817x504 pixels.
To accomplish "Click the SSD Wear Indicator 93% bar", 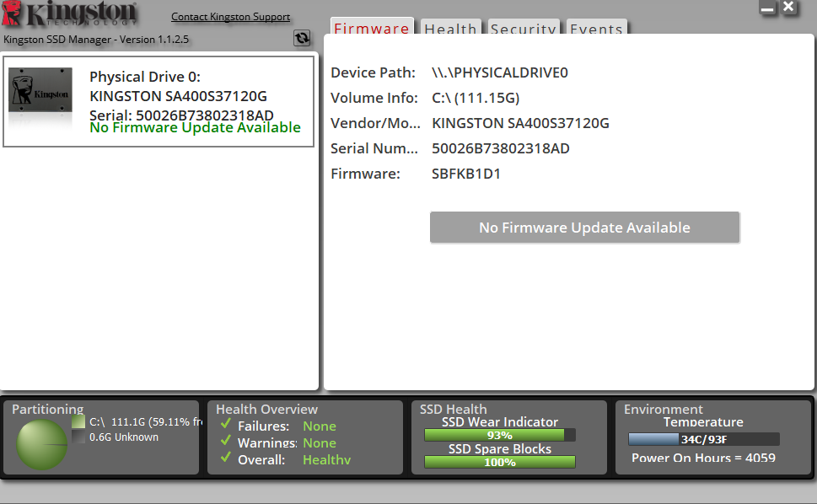I will [500, 435].
